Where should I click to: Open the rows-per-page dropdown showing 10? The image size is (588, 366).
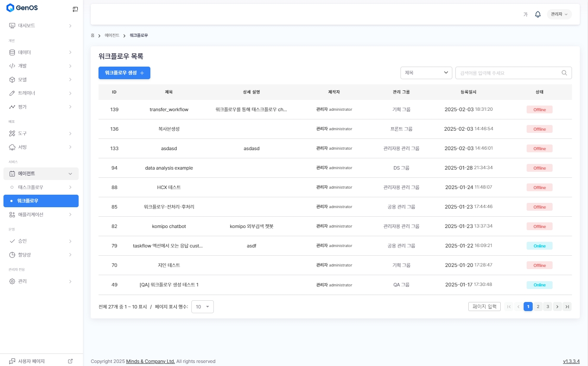pyautogui.click(x=202, y=307)
